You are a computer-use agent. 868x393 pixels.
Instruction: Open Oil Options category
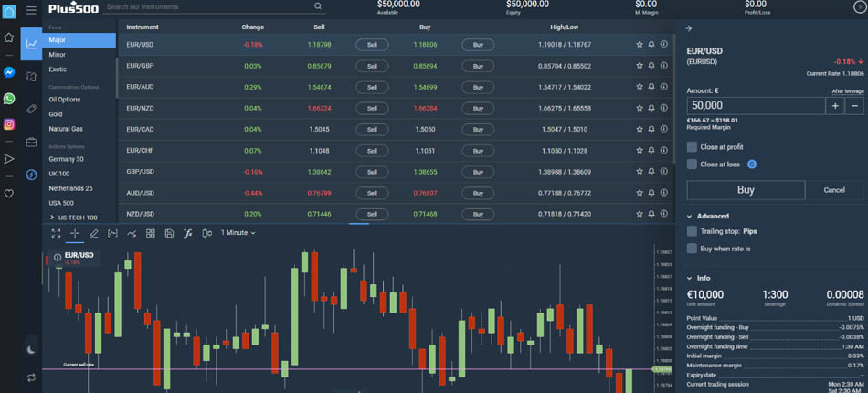coord(65,100)
